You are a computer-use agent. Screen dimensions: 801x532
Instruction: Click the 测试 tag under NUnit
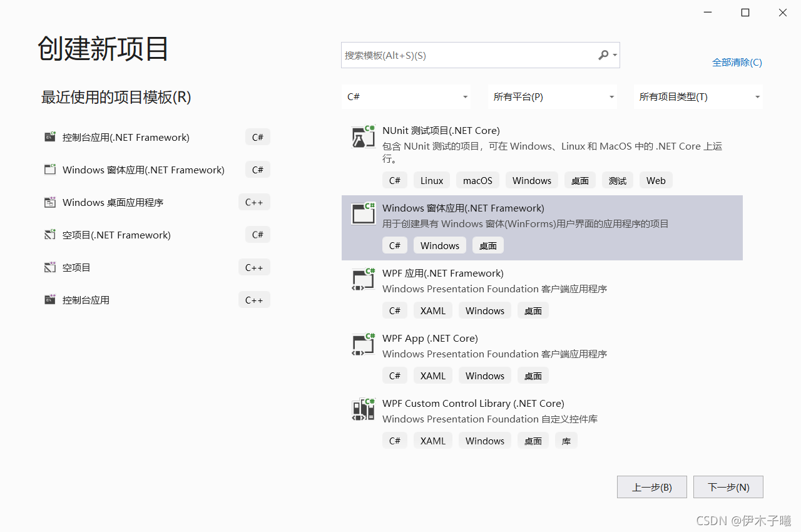[x=618, y=180]
